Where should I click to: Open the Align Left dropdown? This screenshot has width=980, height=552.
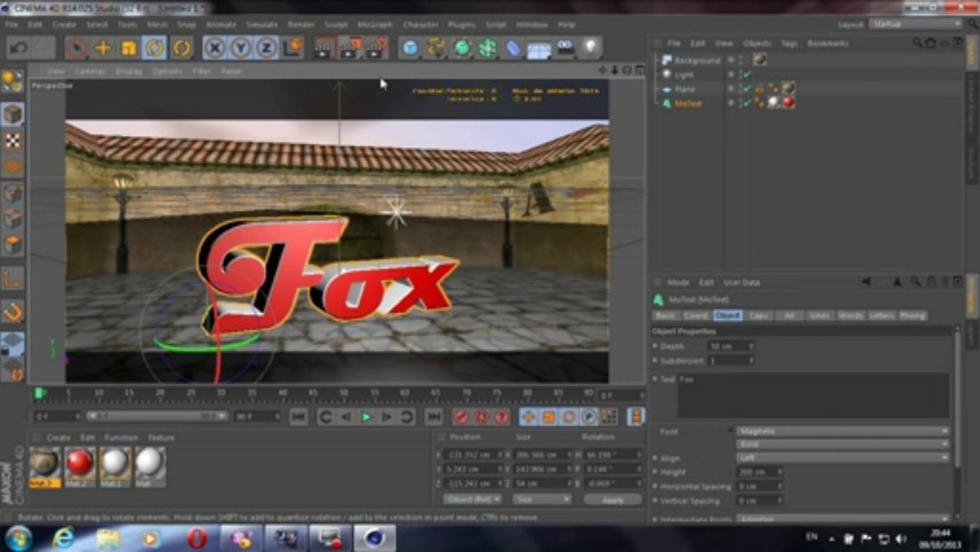(843, 458)
